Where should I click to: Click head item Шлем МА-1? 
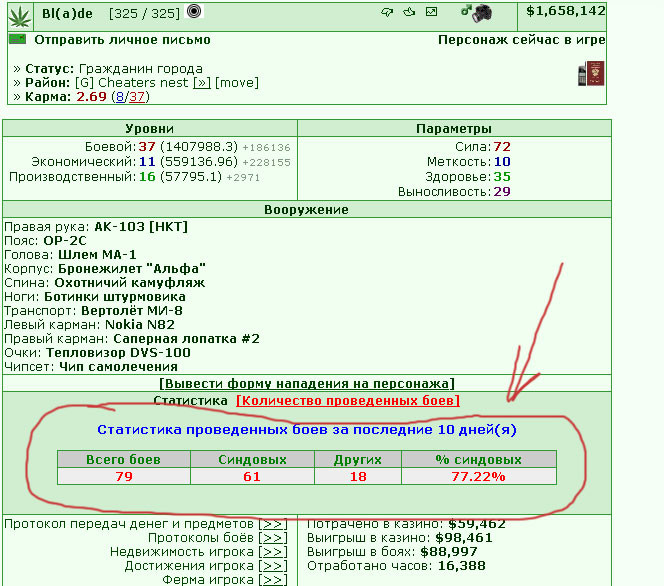[x=97, y=255]
